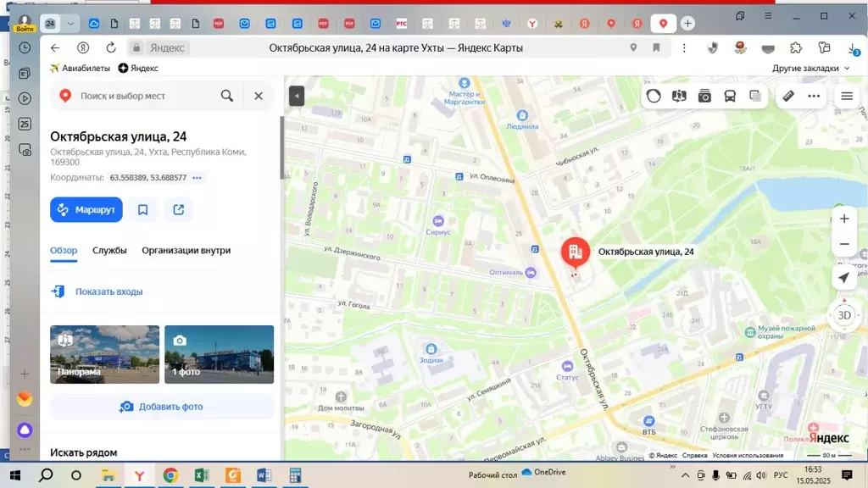The image size is (868, 488).
Task: Go back with browser back arrow
Action: (55, 48)
